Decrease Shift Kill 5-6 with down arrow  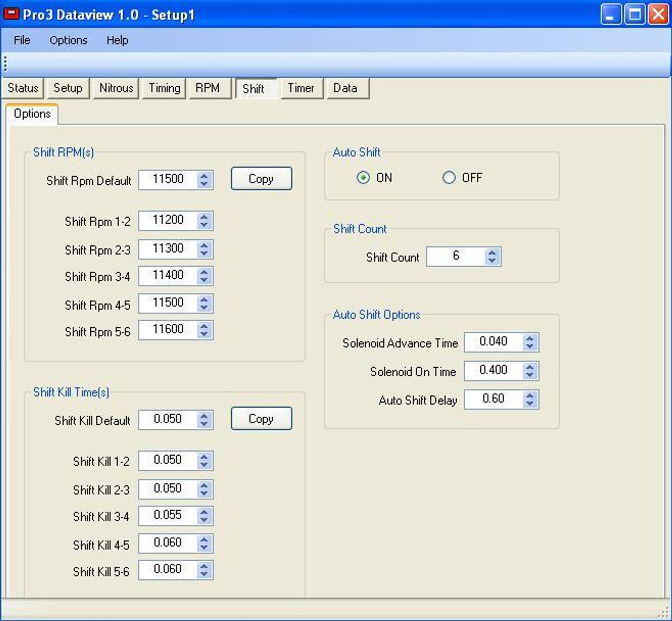(204, 573)
